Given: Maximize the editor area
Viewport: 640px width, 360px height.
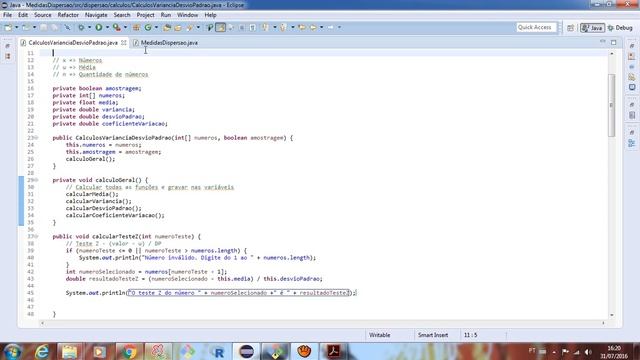Looking at the screenshot, I should coord(613,42).
